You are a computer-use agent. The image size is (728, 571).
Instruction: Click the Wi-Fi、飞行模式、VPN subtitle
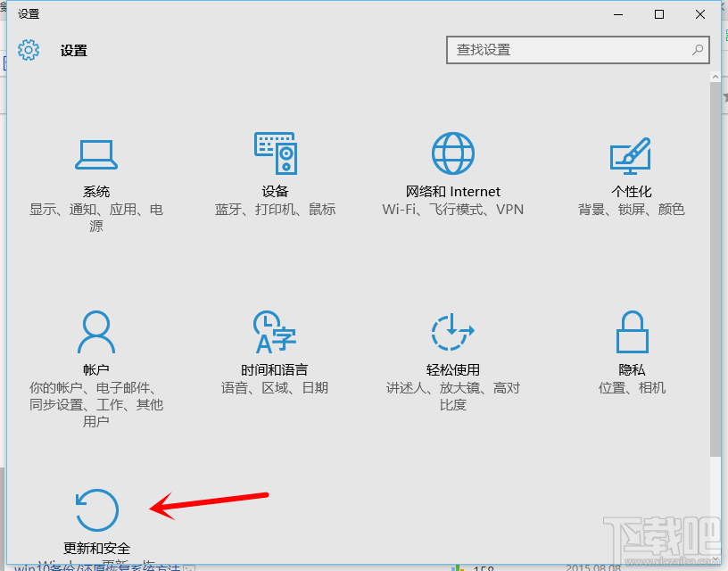click(x=453, y=209)
